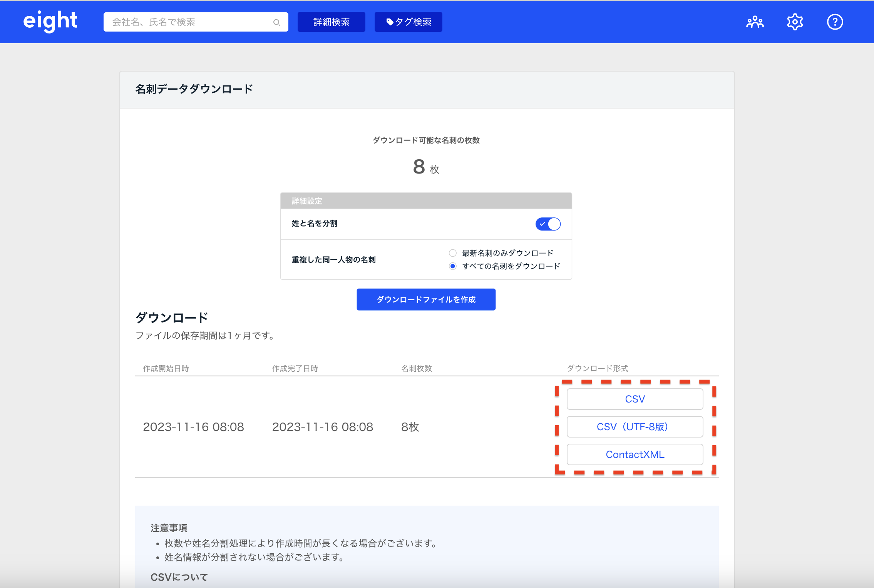Click the 名刺枚数 column header
This screenshot has width=874, height=588.
tap(417, 368)
